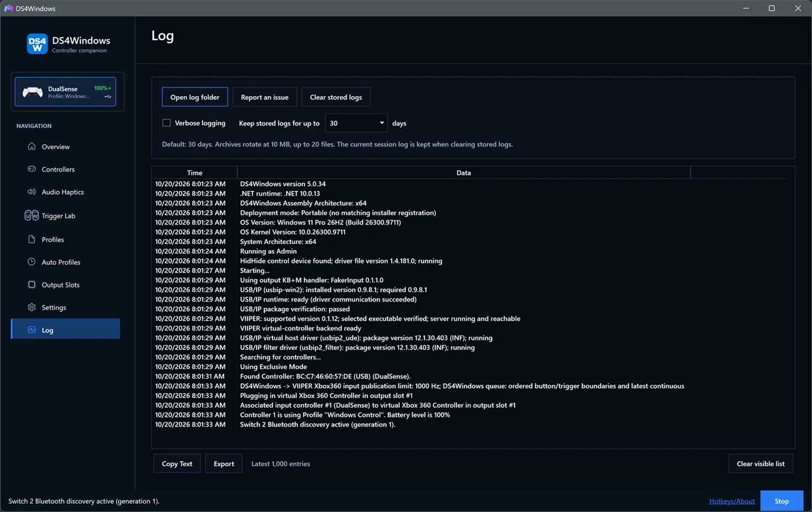
Task: Open log folder button
Action: pyautogui.click(x=195, y=97)
